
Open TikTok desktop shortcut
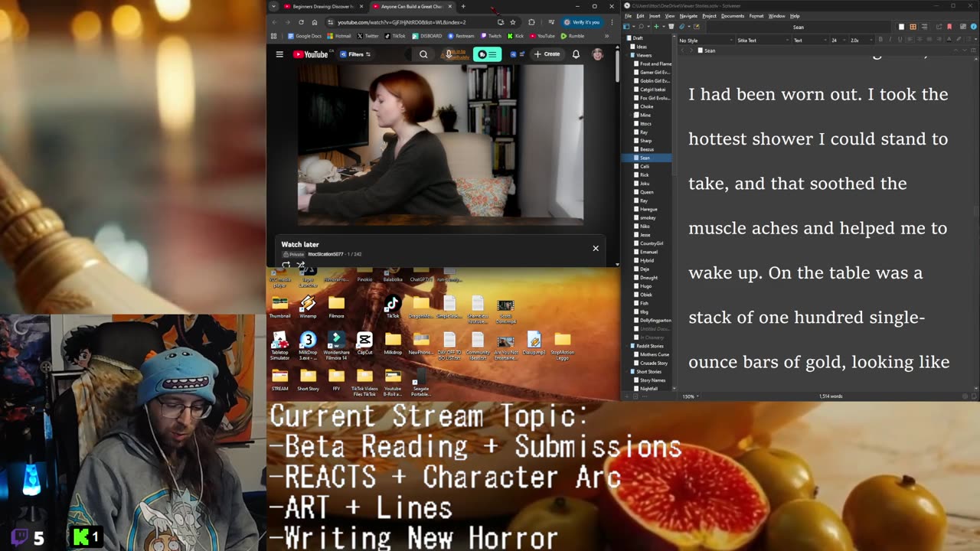pos(393,307)
